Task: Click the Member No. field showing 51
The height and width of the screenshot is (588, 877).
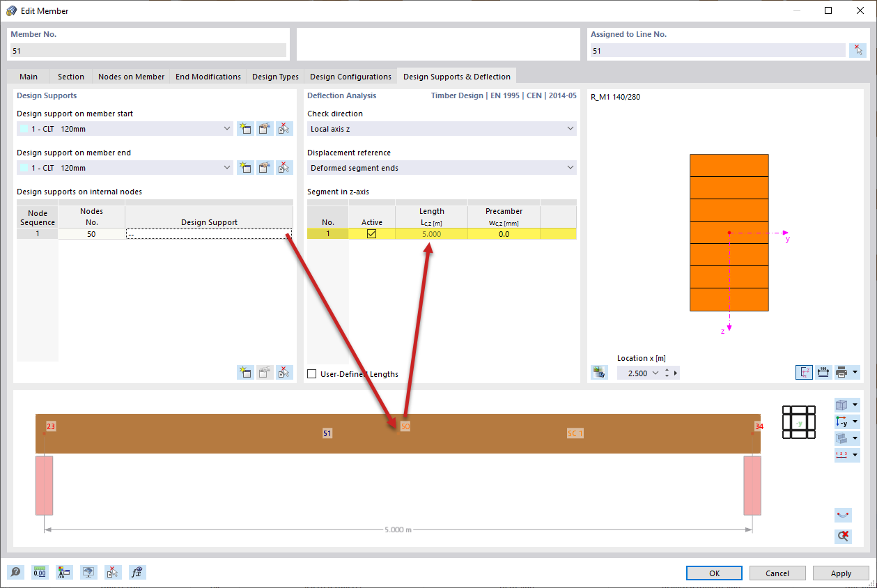Action: [x=148, y=50]
